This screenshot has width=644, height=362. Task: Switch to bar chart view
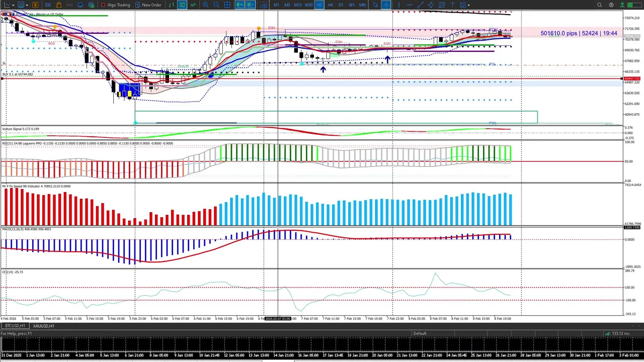coord(172,5)
